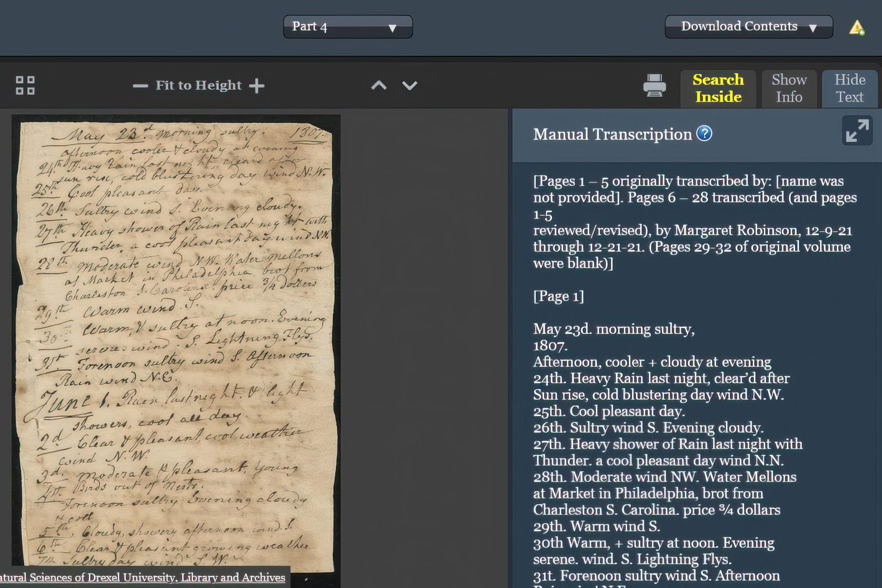Image resolution: width=882 pixels, height=588 pixels.
Task: Go to next page with down chevron
Action: [409, 86]
